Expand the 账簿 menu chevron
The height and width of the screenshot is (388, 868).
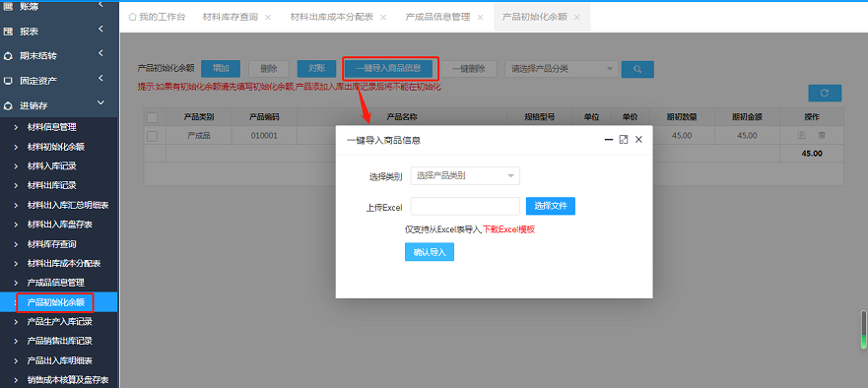coord(100,5)
